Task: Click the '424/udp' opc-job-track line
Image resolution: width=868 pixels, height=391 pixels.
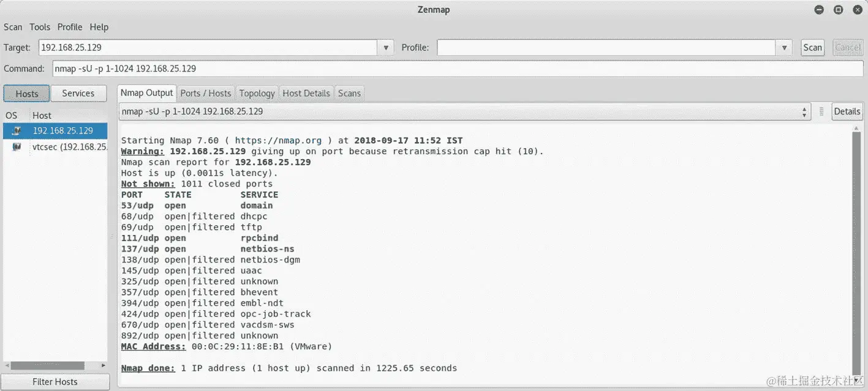Action: (216, 314)
